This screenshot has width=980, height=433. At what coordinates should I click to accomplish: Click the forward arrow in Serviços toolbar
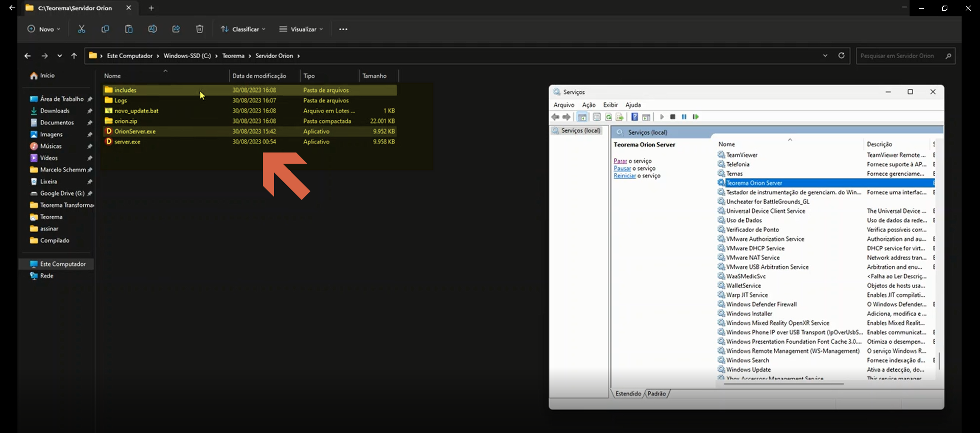point(567,117)
